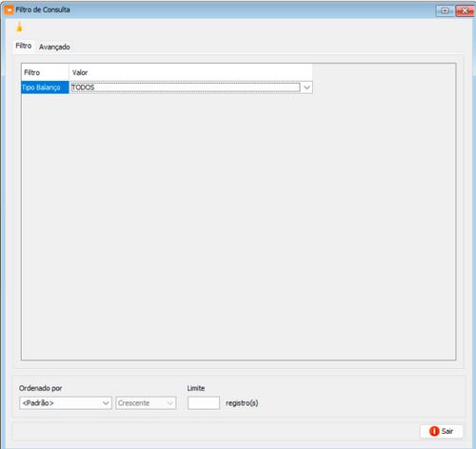Click the Filtro column header
The height and width of the screenshot is (449, 476).
pos(45,72)
